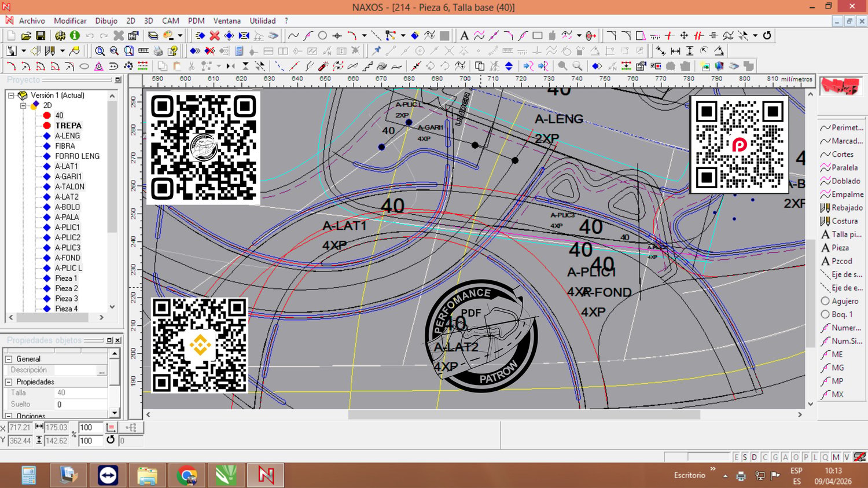
Task: Open dropdown arrow next to the palette icon
Action: tap(180, 36)
